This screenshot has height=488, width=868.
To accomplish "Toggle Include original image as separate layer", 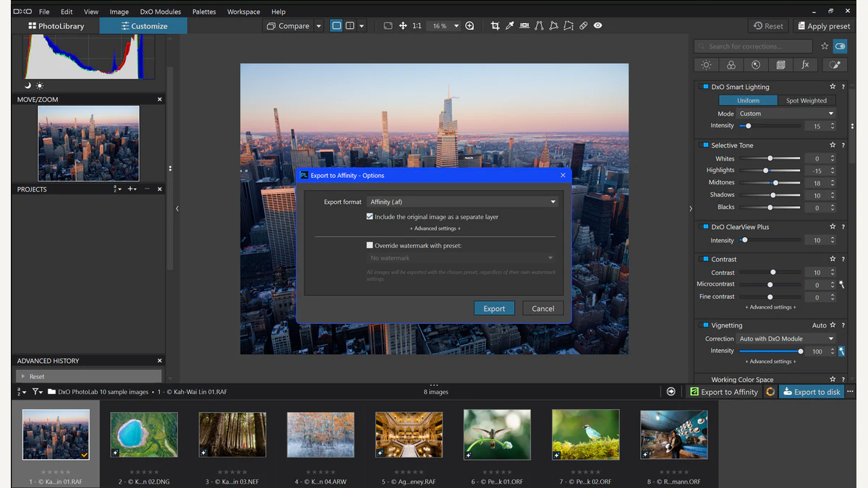I will tap(370, 216).
